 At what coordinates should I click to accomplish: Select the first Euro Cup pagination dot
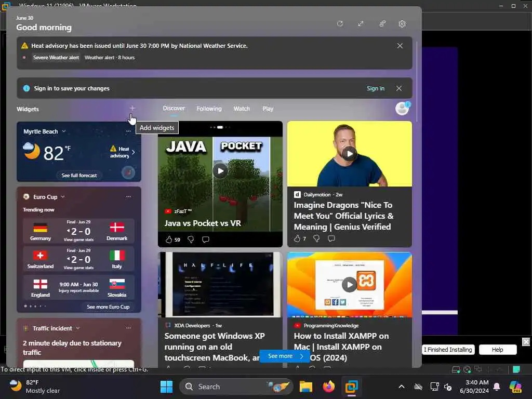pos(25,306)
